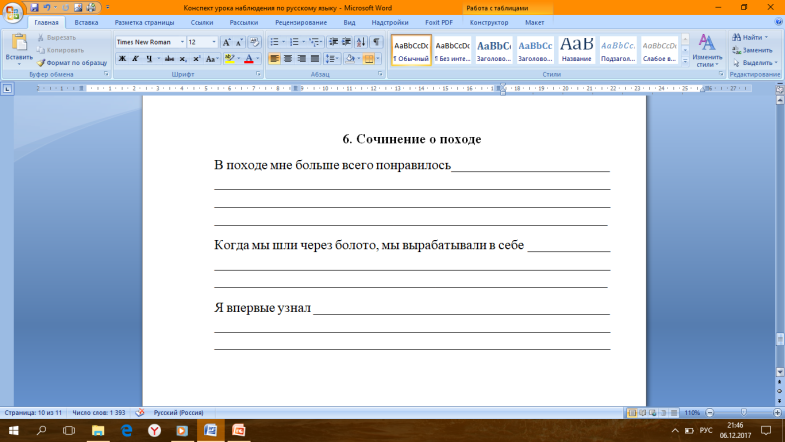This screenshot has height=442, width=785.
Task: Click zoom in plus button
Action: coord(777,413)
